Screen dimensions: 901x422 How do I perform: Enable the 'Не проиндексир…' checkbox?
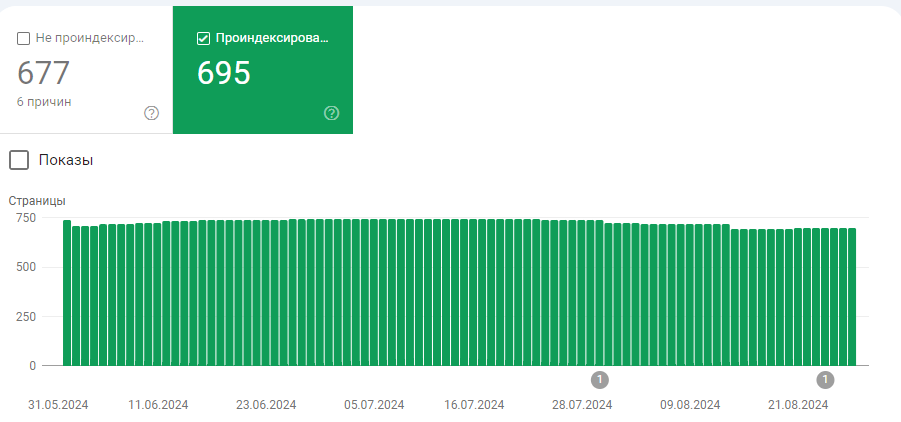[24, 39]
